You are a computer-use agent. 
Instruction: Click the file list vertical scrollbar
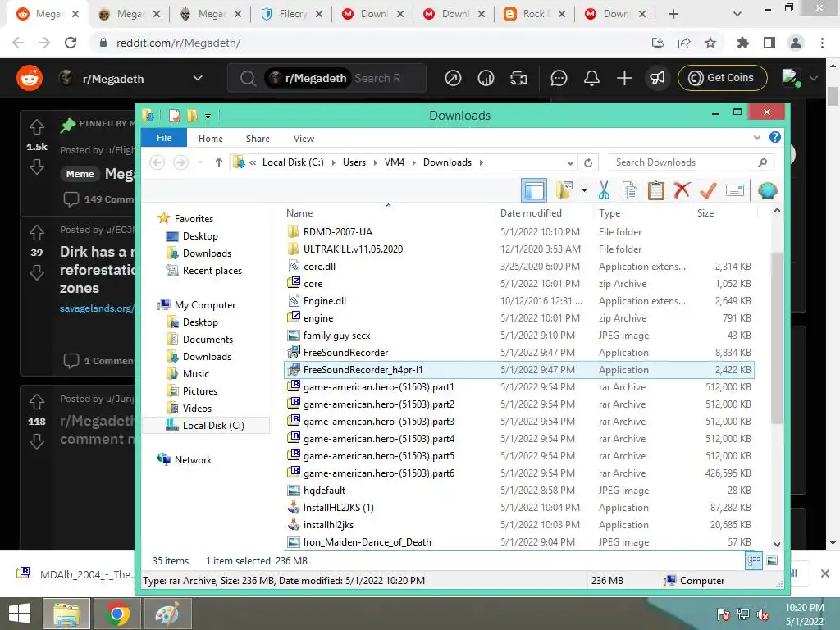(x=777, y=340)
